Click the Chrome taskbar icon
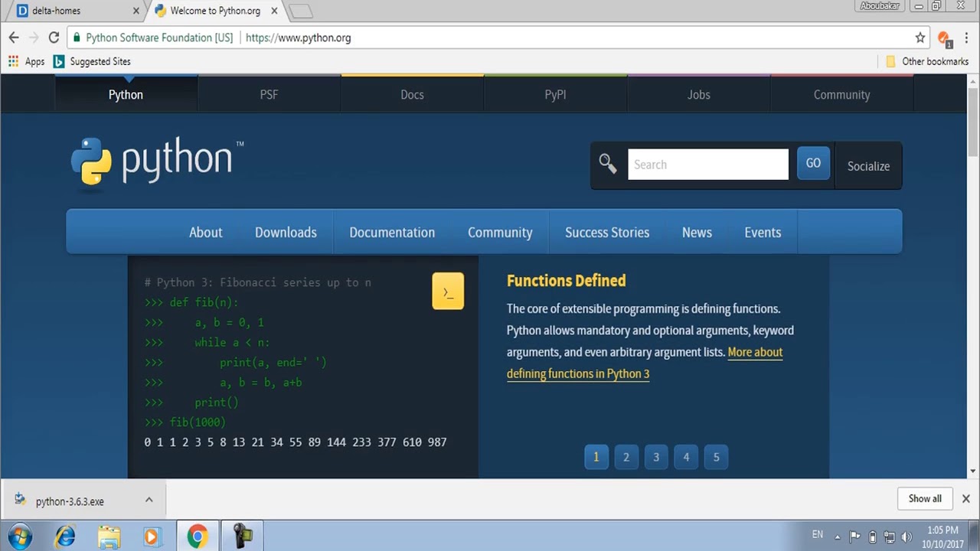Screen dimensions: 980x551 click(198, 536)
